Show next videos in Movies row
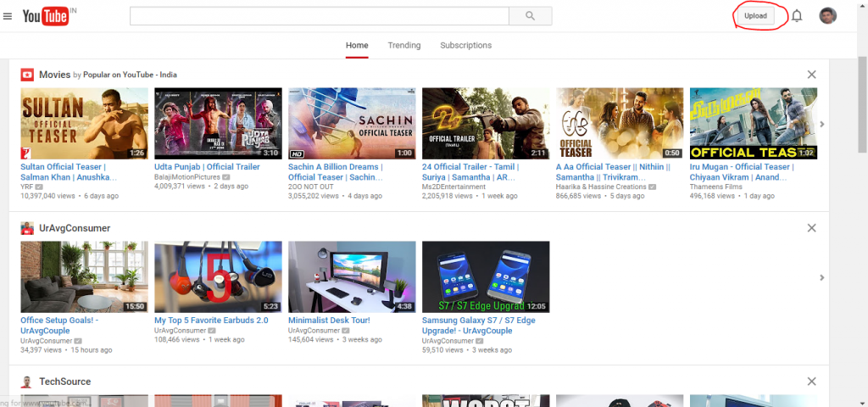 pyautogui.click(x=822, y=124)
